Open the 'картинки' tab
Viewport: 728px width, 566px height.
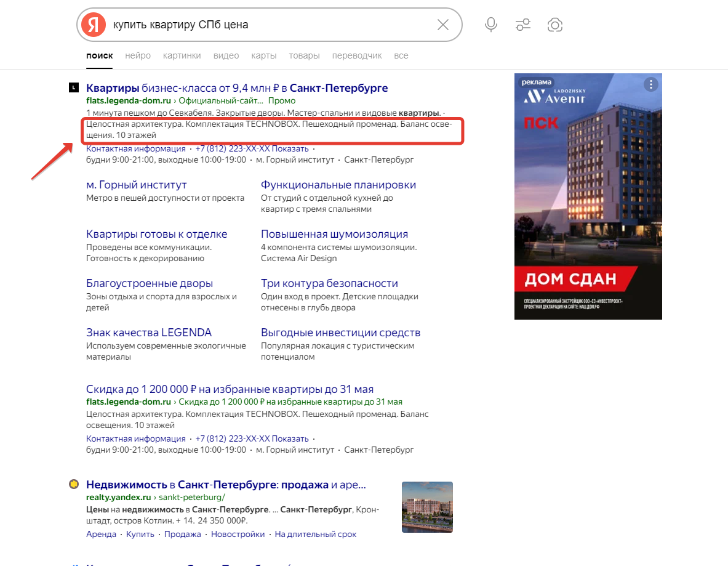[x=182, y=55]
